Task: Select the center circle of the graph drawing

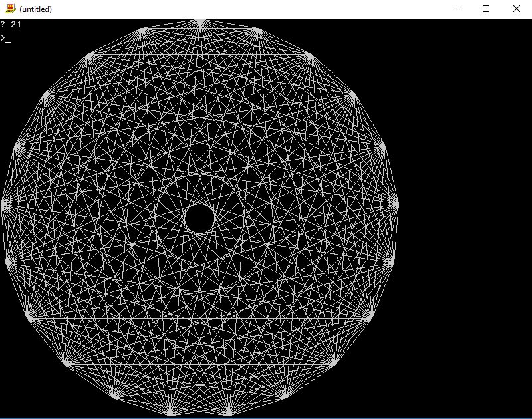Action: click(x=199, y=219)
